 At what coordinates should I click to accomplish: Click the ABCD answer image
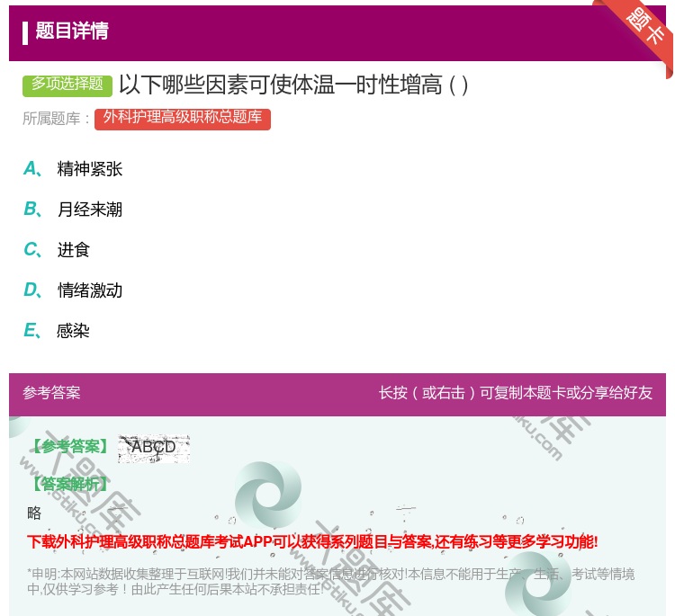(x=153, y=447)
